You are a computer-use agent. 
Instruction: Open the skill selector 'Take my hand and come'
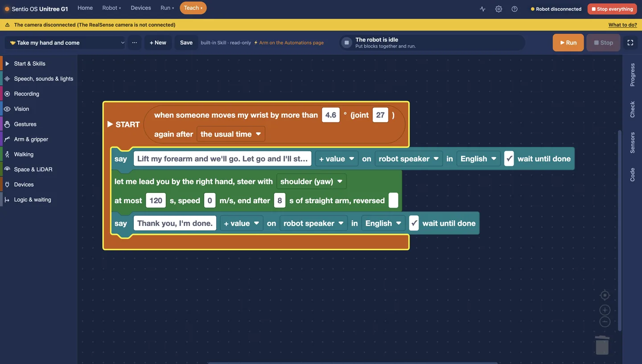click(65, 43)
